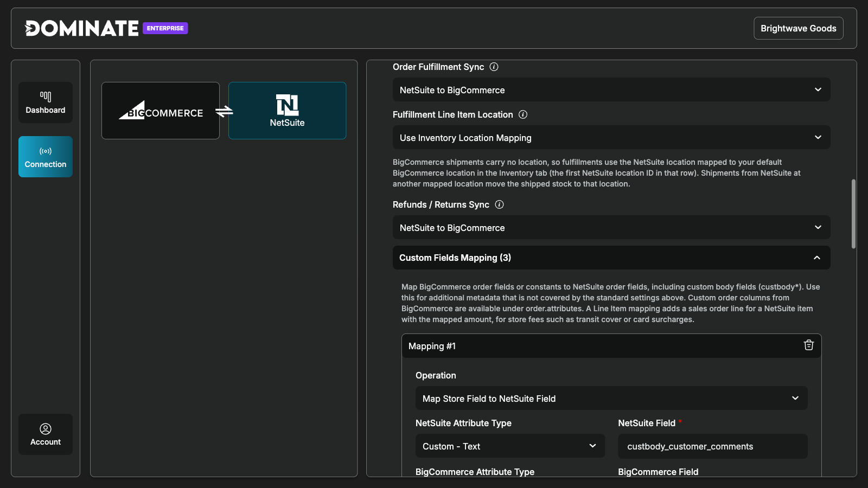
Task: Click info icon next to Fulfillment Line Item Location
Action: pyautogui.click(x=523, y=114)
